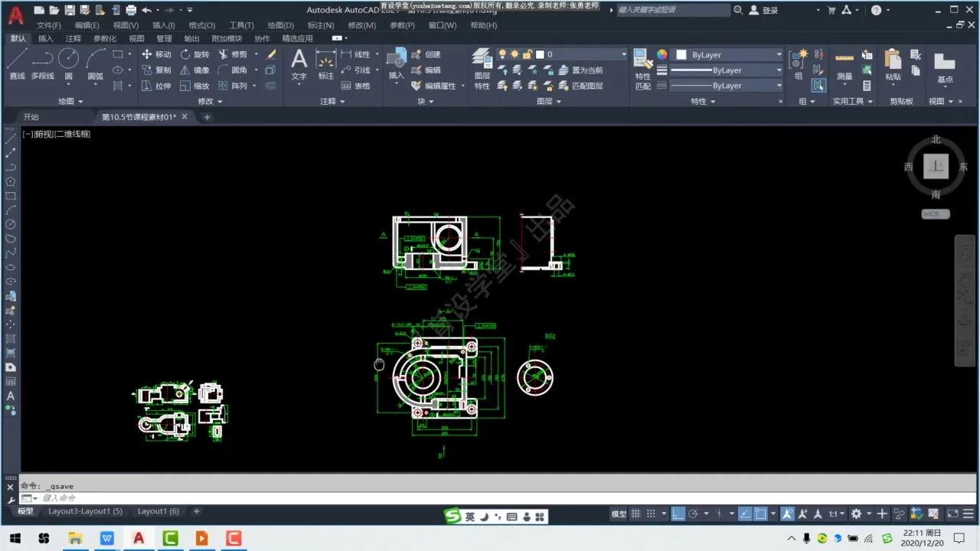Switch to the Layout1 (6) tab

click(158, 511)
